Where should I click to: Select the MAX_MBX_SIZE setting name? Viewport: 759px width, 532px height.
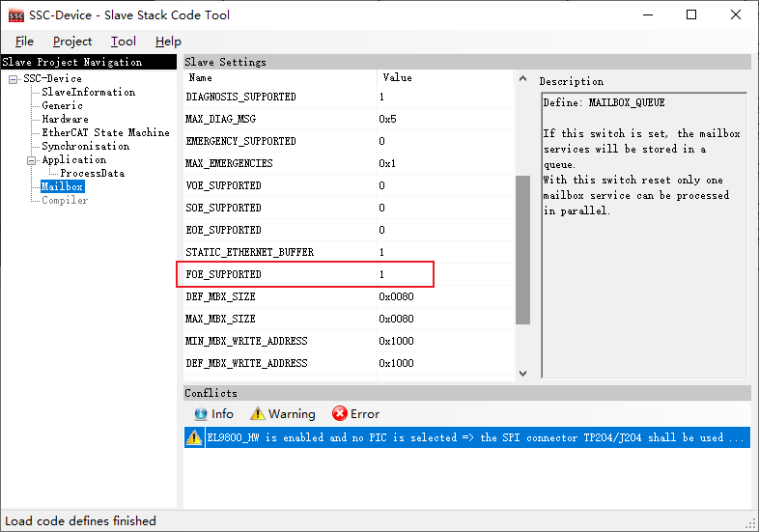(220, 320)
